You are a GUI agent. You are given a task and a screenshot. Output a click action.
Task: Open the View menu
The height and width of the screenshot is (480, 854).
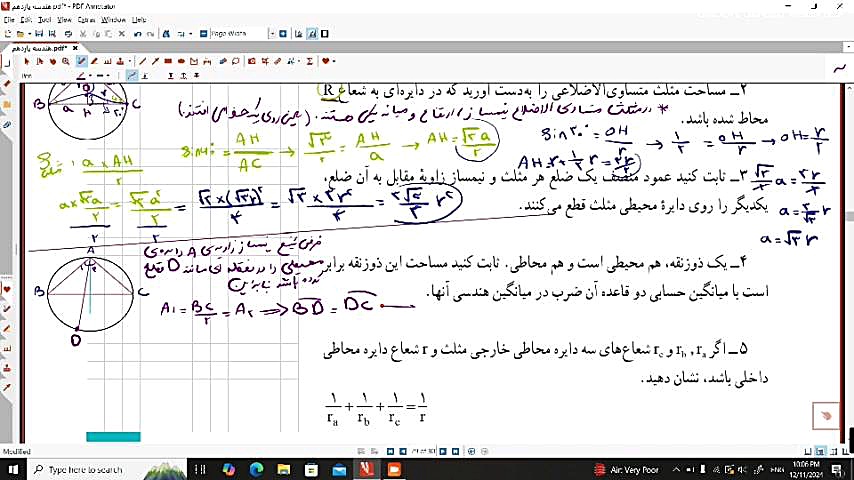tap(64, 20)
